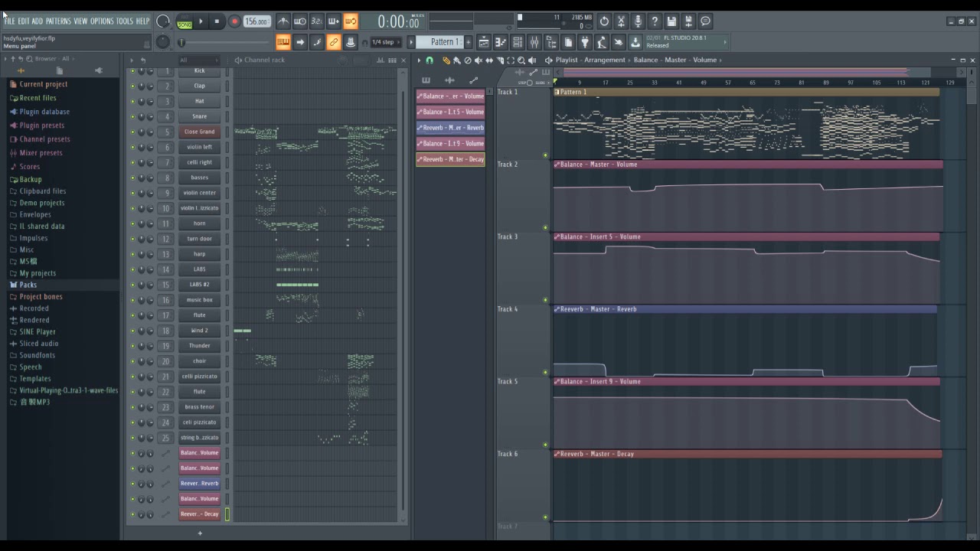Open the Channel rack options arrow
Viewport: 980px width, 551px height.
pos(132,60)
